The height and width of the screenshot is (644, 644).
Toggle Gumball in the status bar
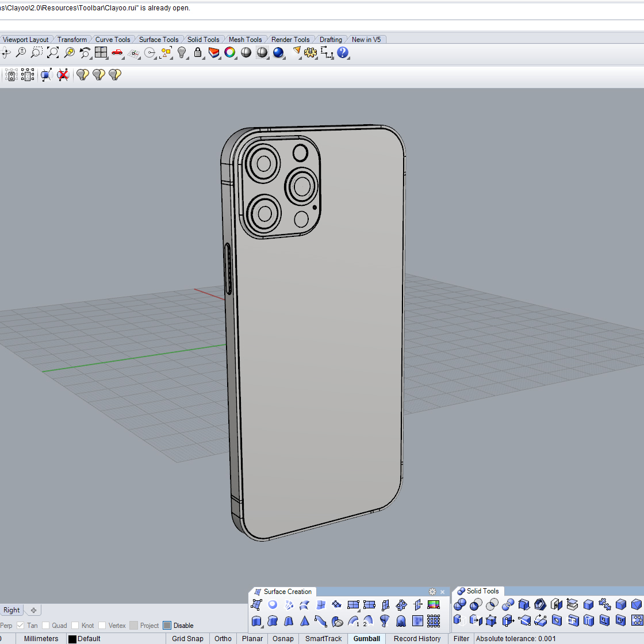(x=367, y=638)
